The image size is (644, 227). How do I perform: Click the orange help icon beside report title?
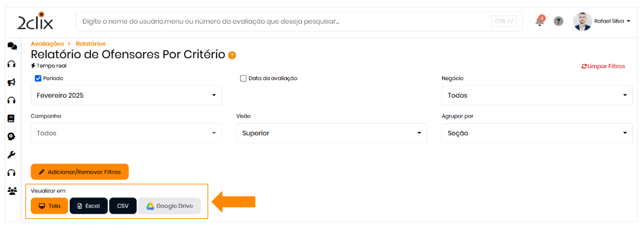[x=232, y=55]
